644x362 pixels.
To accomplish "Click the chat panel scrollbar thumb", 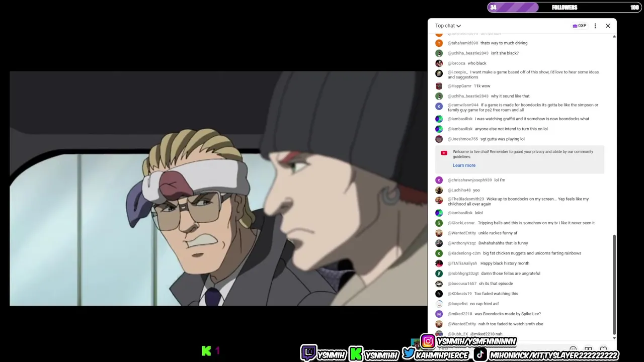I will click(614, 286).
